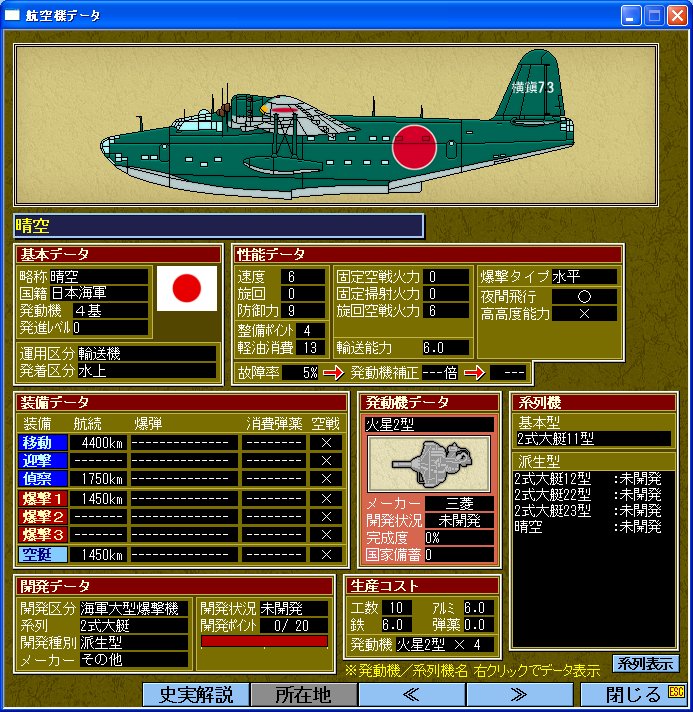The height and width of the screenshot is (712, 693).
Task: Click the 空戦 X mark in 偵察 row
Action: pyautogui.click(x=326, y=479)
